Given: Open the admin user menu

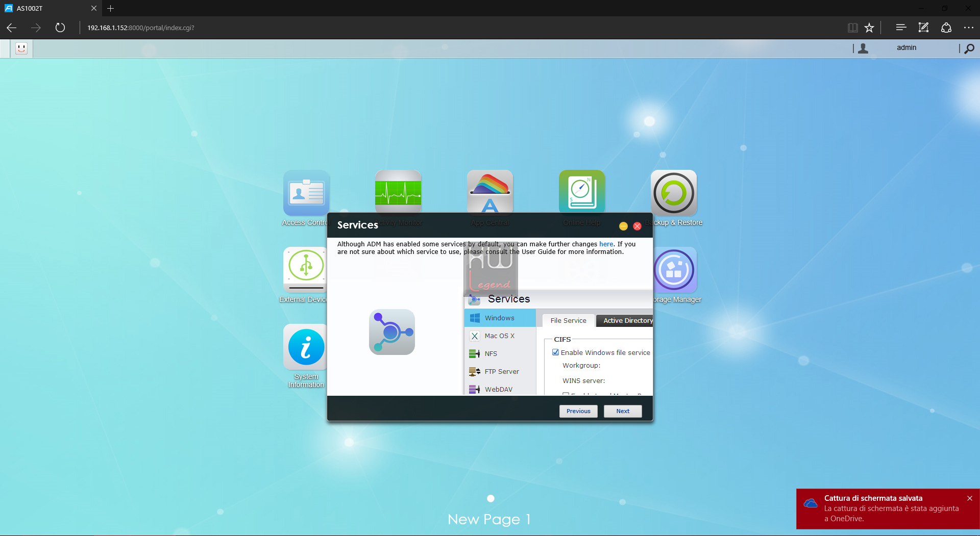Looking at the screenshot, I should (906, 47).
